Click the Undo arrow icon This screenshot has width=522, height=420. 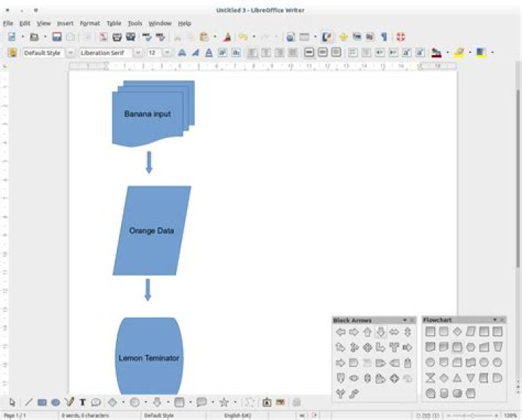click(x=243, y=37)
